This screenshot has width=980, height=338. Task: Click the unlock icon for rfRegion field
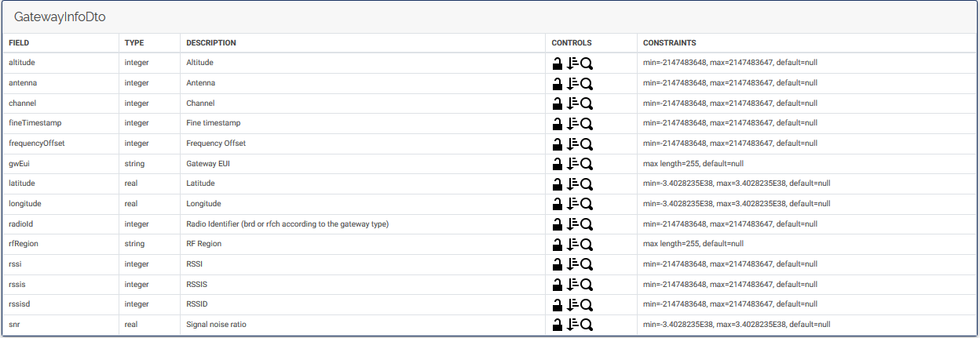pyautogui.click(x=558, y=244)
